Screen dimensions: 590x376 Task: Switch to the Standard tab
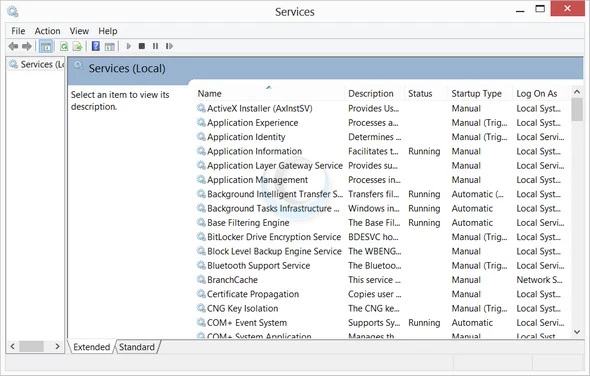click(x=137, y=347)
